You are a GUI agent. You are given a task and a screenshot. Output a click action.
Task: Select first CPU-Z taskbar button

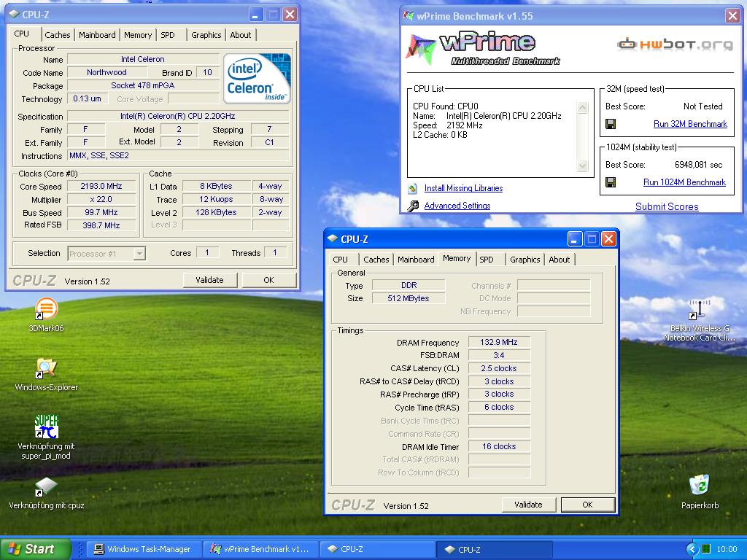tap(376, 549)
